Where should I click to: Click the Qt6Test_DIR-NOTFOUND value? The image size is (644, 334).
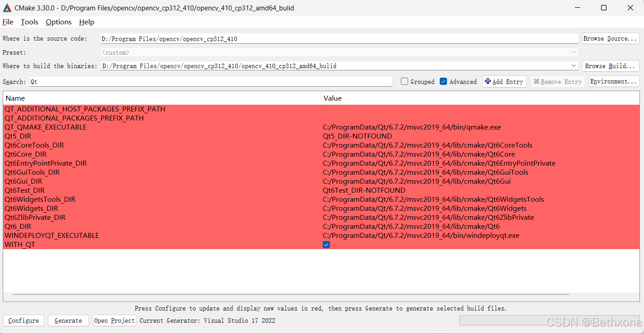coord(364,190)
